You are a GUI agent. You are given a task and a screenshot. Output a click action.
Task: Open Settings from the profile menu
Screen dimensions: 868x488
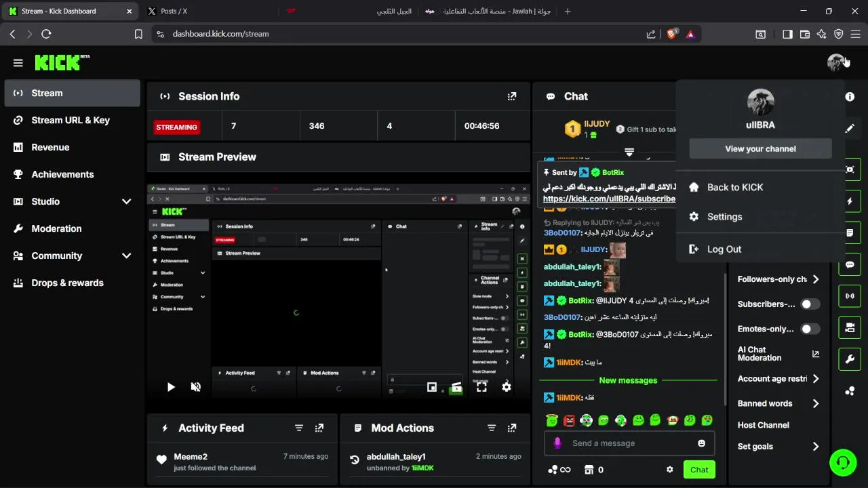click(760, 217)
